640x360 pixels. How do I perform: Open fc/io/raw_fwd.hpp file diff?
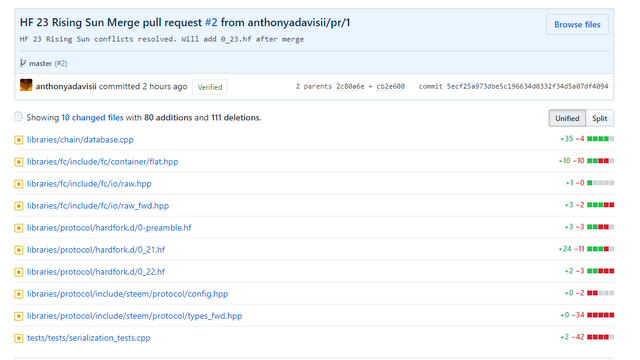pyautogui.click(x=98, y=206)
